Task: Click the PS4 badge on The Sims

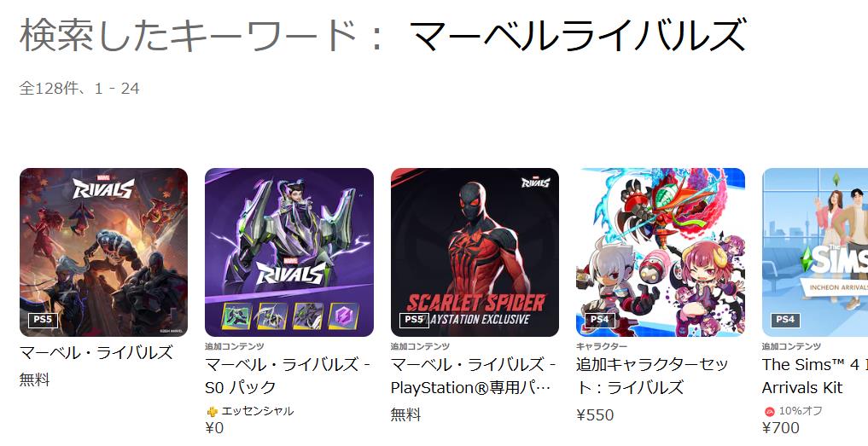Action: click(785, 320)
